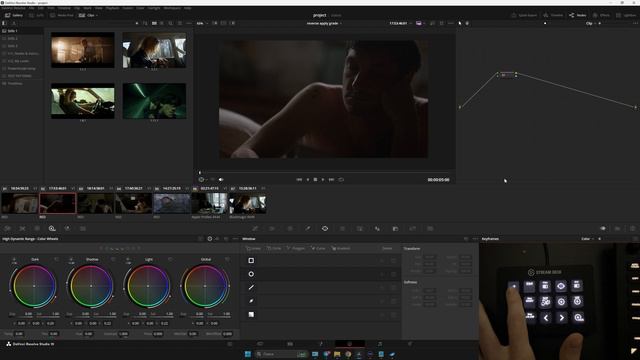Open the File menu
The image size is (640, 360).
pyautogui.click(x=31, y=8)
